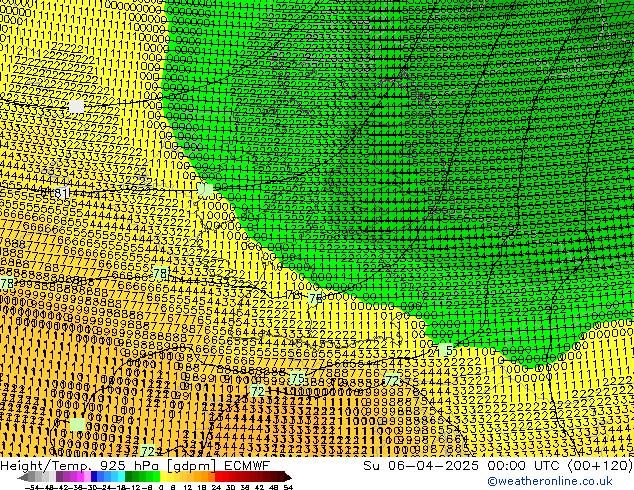Click the gray left arrow end of the legend
The width and height of the screenshot is (634, 490).
[23, 477]
